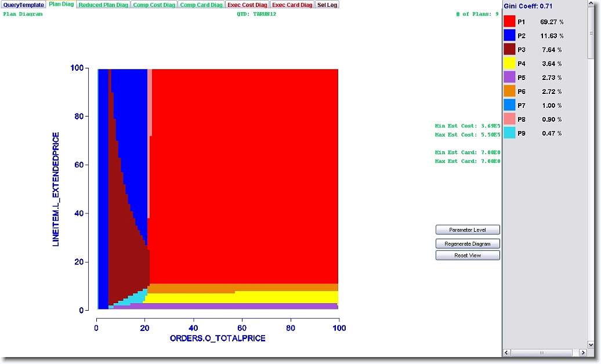Screen dimensions: 601x364
Task: Show the Sel Log tab
Action: coord(327,5)
